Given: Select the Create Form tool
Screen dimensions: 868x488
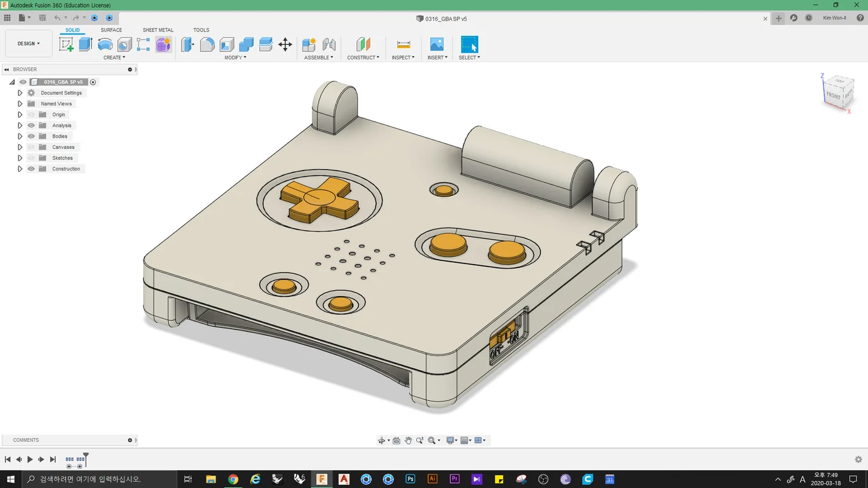Looking at the screenshot, I should [163, 44].
